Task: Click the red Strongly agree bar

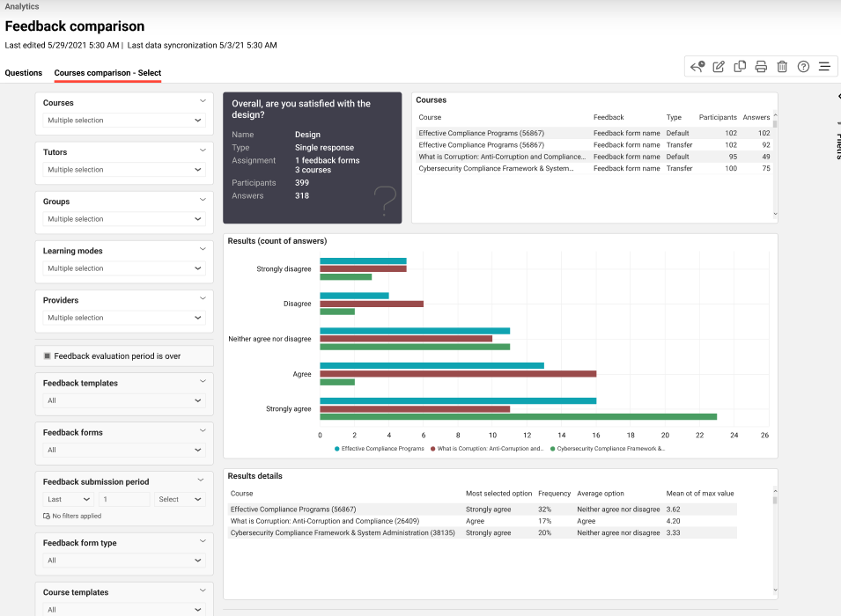Action: coord(415,409)
